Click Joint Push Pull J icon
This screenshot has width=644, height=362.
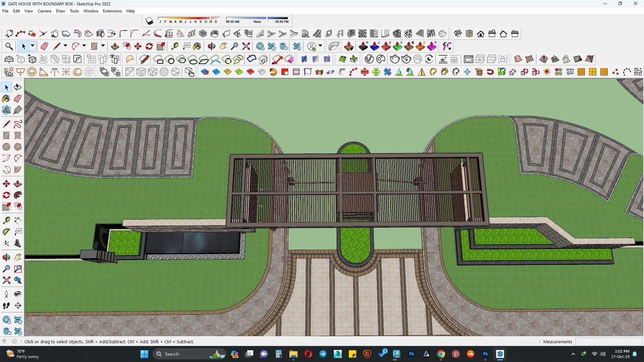[375, 46]
